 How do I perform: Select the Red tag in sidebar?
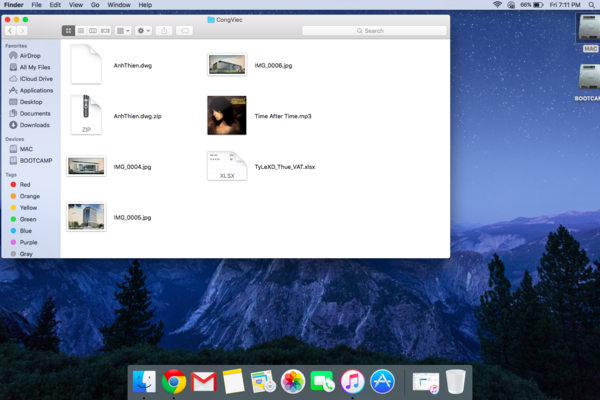click(x=25, y=185)
